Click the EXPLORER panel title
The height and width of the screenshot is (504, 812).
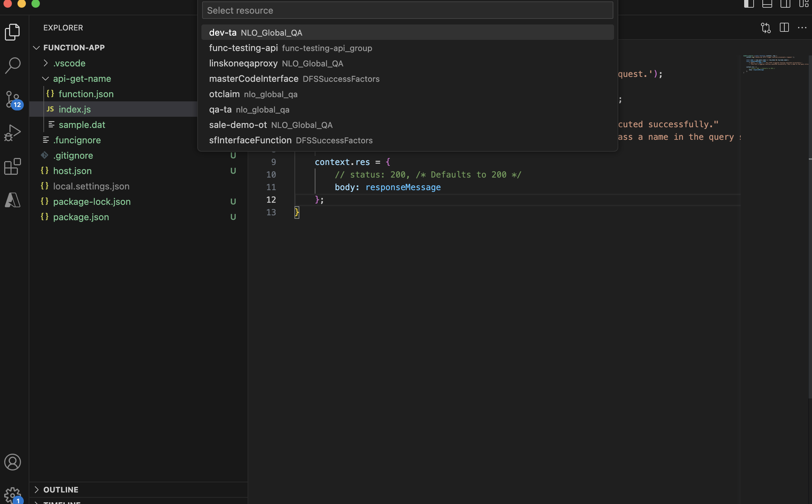click(63, 28)
